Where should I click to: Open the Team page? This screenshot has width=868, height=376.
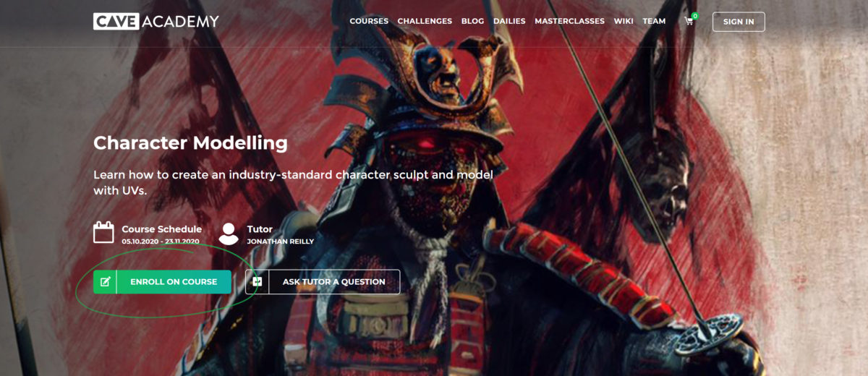coord(654,21)
